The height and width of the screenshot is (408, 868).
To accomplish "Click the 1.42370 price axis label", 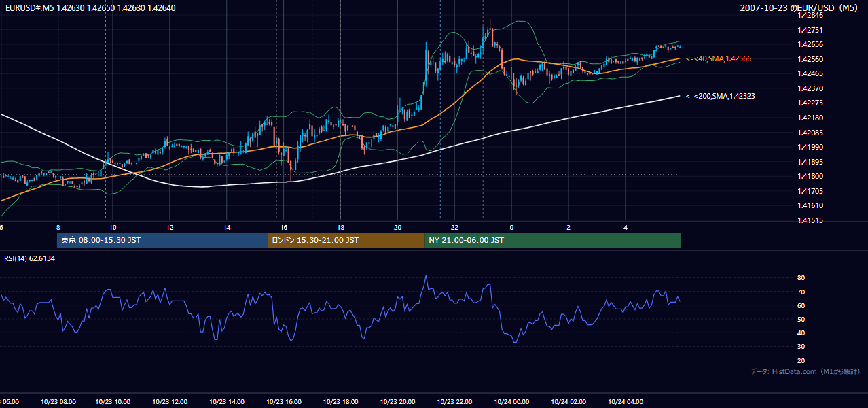I will [810, 88].
